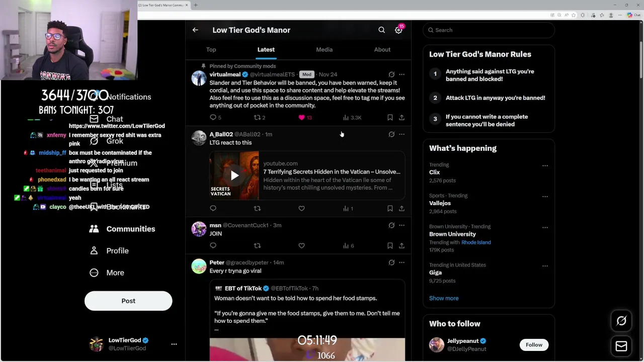The width and height of the screenshot is (644, 362).
Task: Open the More menu in the sidebar
Action: [x=107, y=273]
